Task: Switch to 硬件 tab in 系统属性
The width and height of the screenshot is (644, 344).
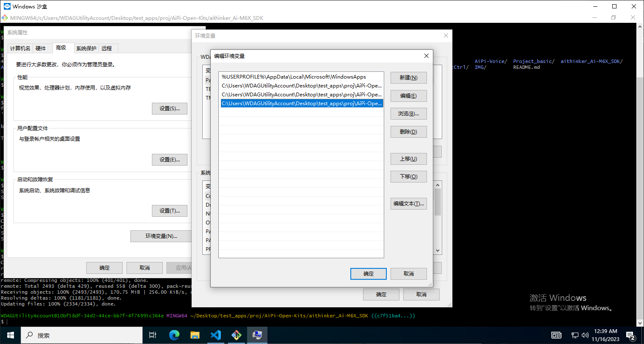Action: coord(41,49)
